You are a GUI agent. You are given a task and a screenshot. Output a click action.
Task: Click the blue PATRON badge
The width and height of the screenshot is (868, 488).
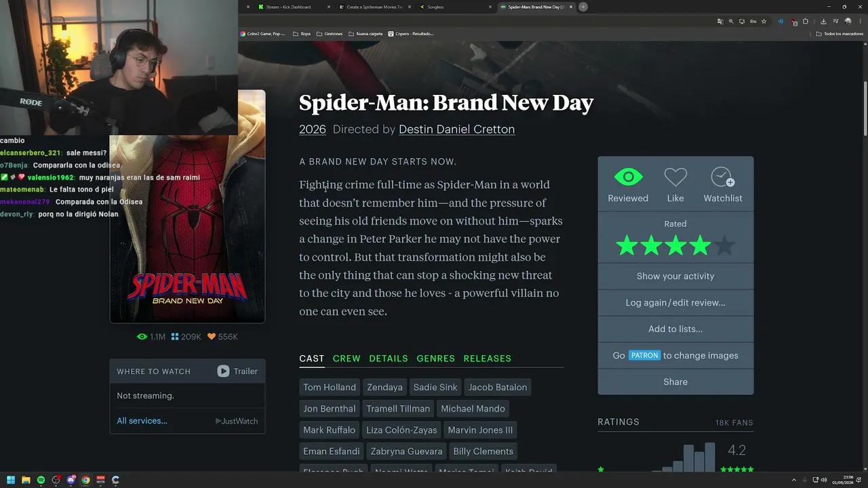coord(644,355)
